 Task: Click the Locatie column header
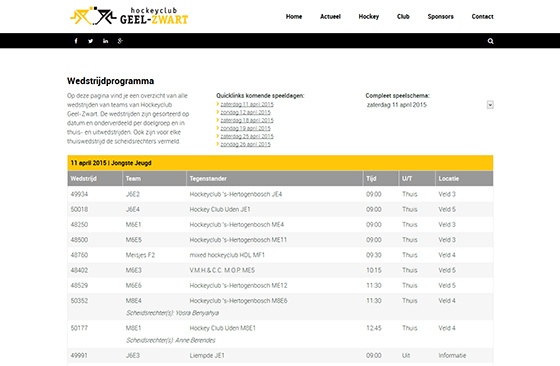point(464,179)
